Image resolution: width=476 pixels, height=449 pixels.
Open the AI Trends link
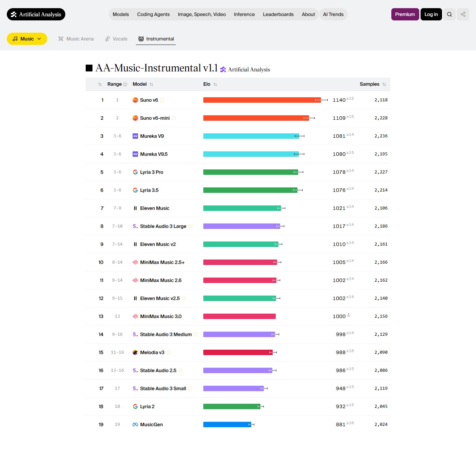[333, 14]
